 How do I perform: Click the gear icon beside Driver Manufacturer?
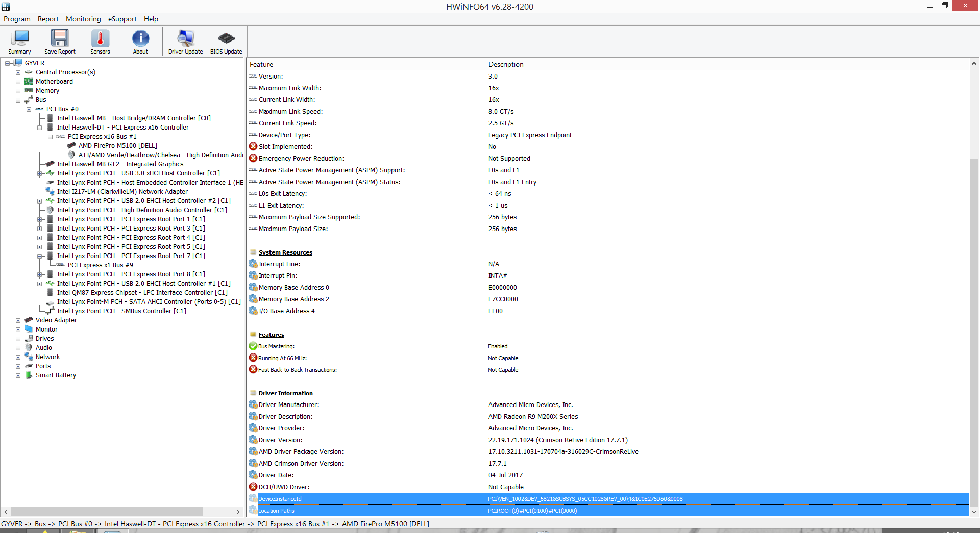[253, 404]
